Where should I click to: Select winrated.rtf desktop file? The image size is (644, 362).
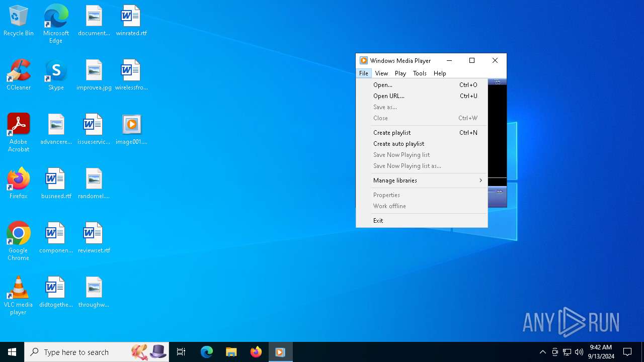point(131,21)
